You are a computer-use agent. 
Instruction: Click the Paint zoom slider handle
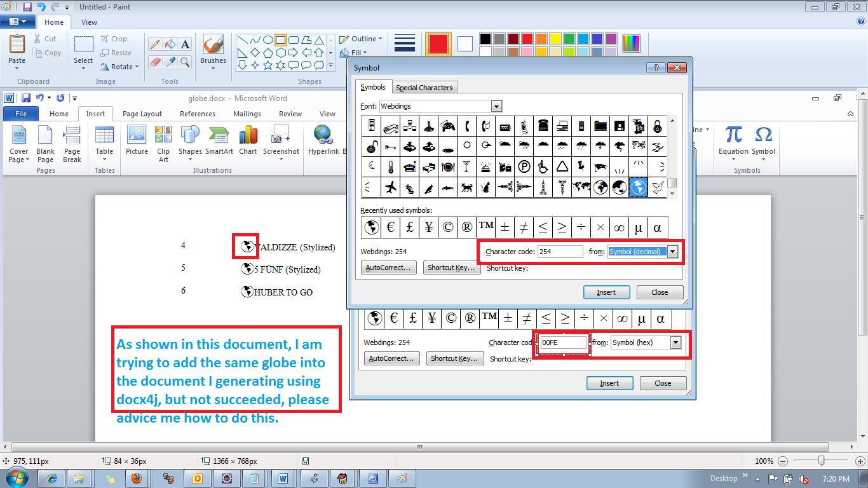tap(822, 461)
